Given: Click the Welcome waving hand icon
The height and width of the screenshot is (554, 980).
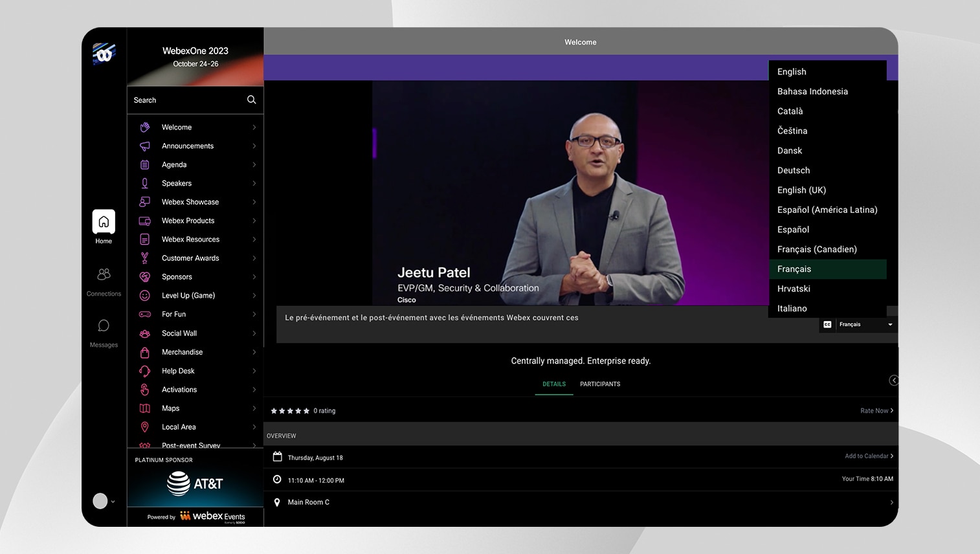Looking at the screenshot, I should pyautogui.click(x=145, y=127).
